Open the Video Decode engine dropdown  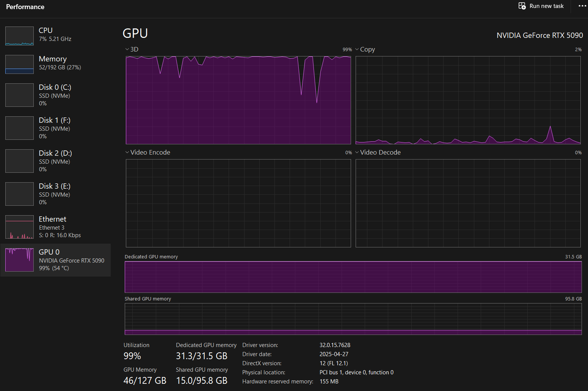click(357, 152)
